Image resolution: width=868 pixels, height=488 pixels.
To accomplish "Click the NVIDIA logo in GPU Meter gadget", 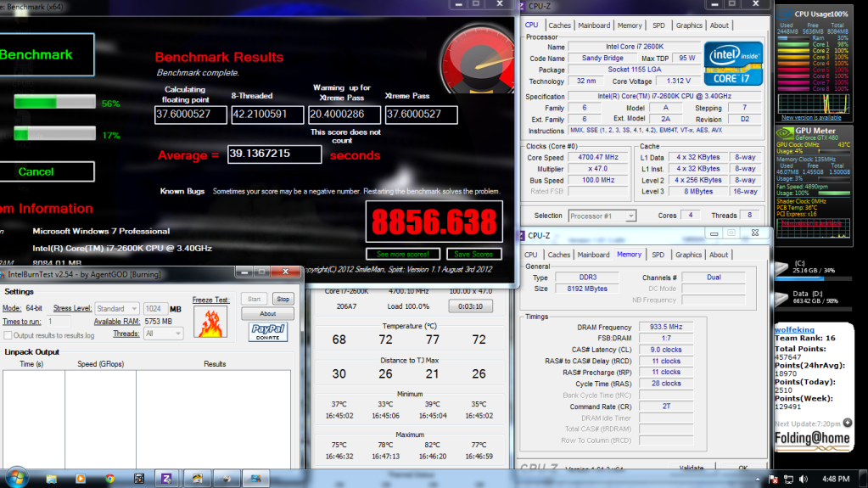I will (x=785, y=133).
